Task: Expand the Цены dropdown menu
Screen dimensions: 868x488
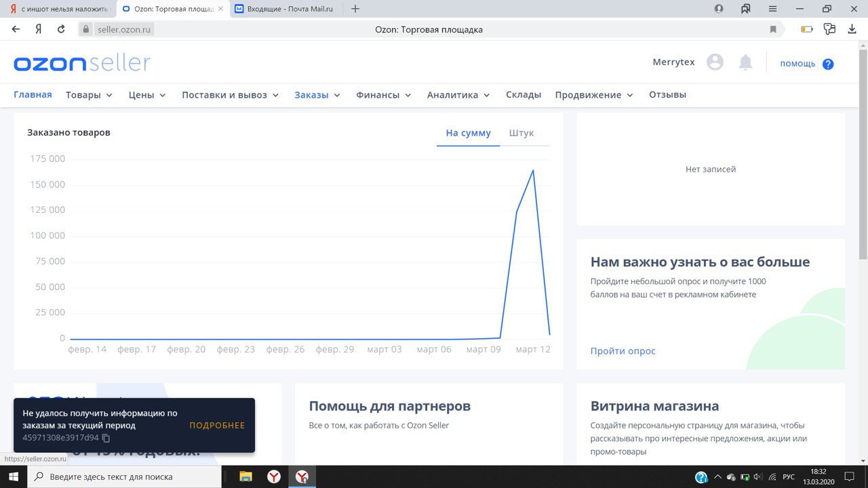Action: click(x=147, y=95)
